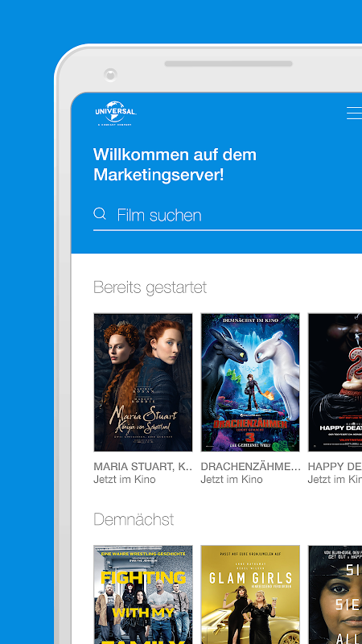This screenshot has width=362, height=644.
Task: Click the DRACHENZÄHME... title text
Action: [250, 467]
